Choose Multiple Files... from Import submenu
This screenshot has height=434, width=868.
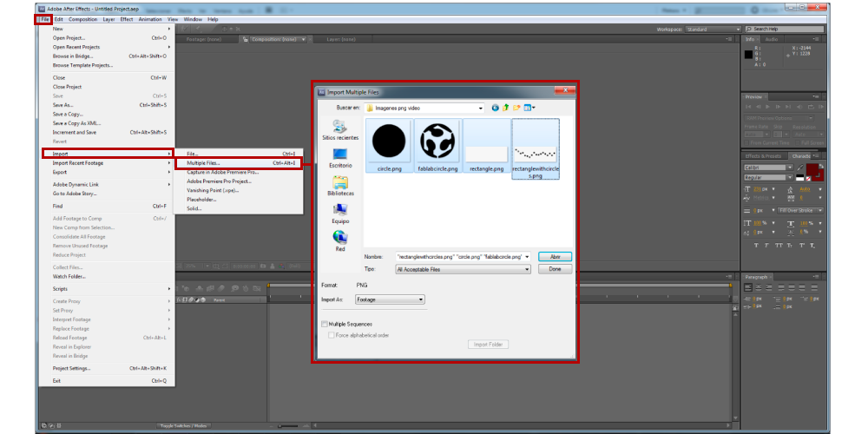[x=238, y=163]
